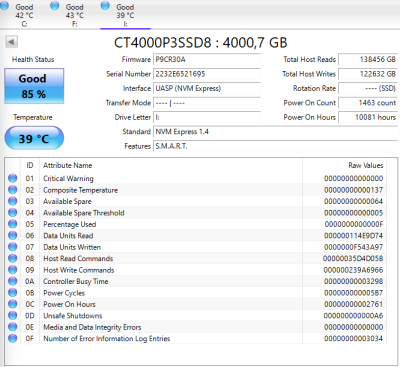The height and width of the screenshot is (367, 400).
Task: Select the Critical Warning attribute name
Action: (68, 178)
